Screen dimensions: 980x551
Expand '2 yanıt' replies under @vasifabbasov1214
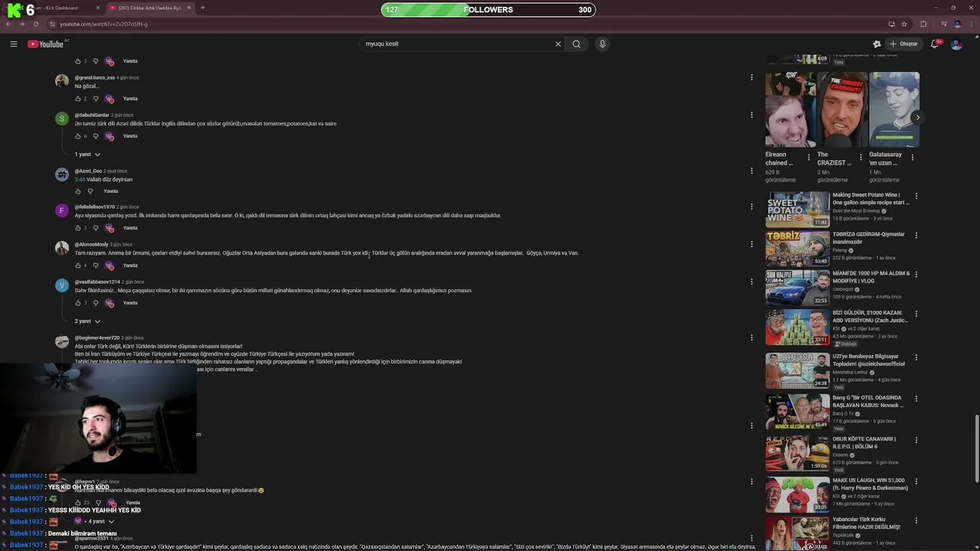click(87, 321)
